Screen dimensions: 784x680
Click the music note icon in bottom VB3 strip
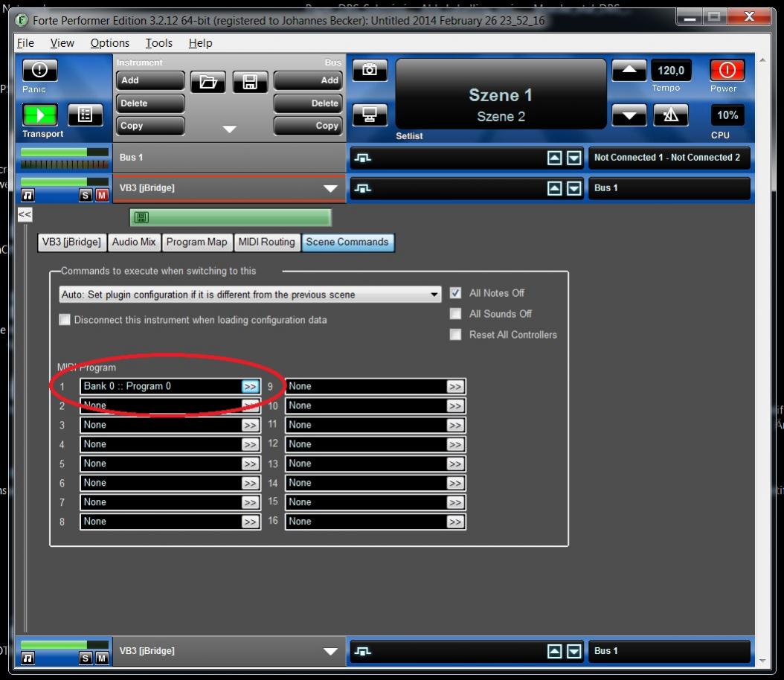click(28, 658)
